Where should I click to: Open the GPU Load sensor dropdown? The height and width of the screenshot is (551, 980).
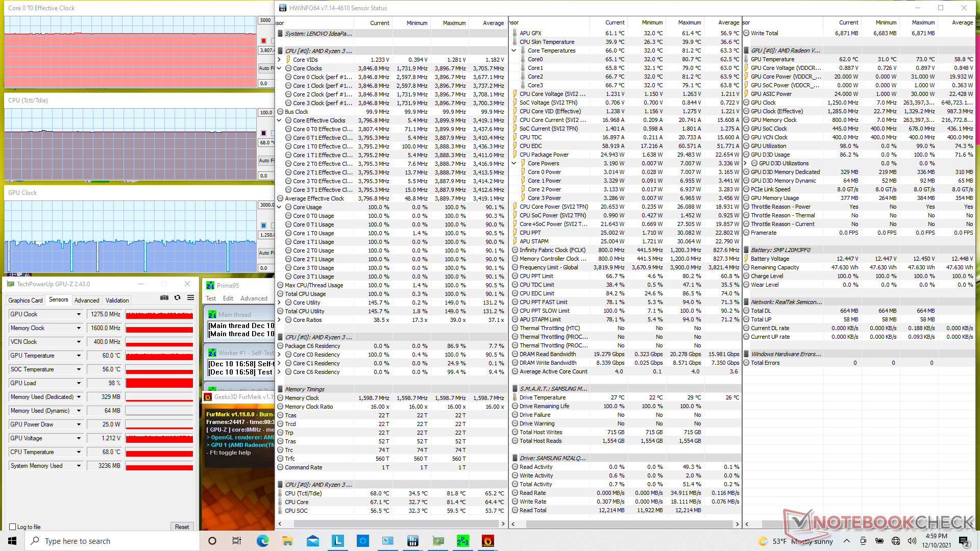79,384
